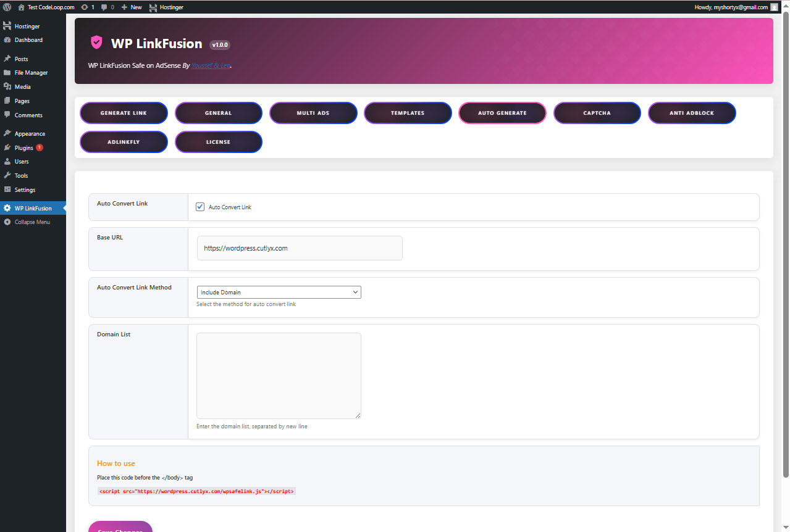The width and height of the screenshot is (790, 532).
Task: Uncheck the Auto Convert Link checkbox
Action: pyautogui.click(x=200, y=207)
